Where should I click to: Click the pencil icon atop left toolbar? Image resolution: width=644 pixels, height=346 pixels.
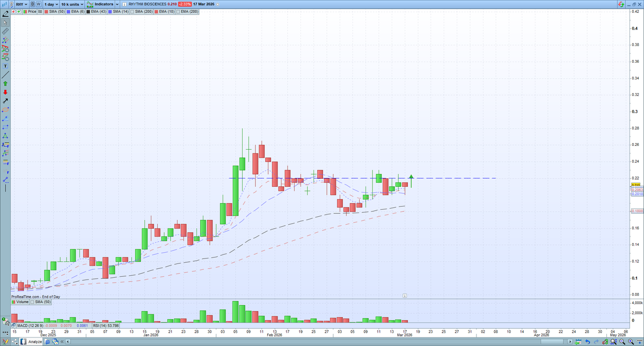[x=5, y=13]
